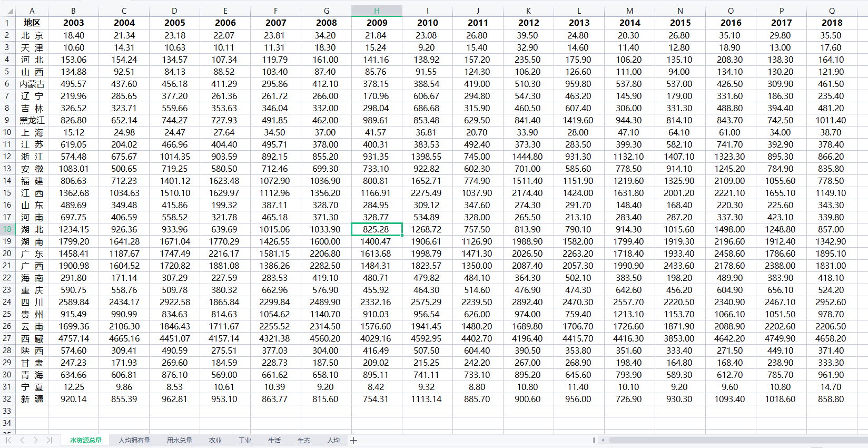Go to next sheet arrow
The width and height of the screenshot is (868, 448).
(36, 440)
